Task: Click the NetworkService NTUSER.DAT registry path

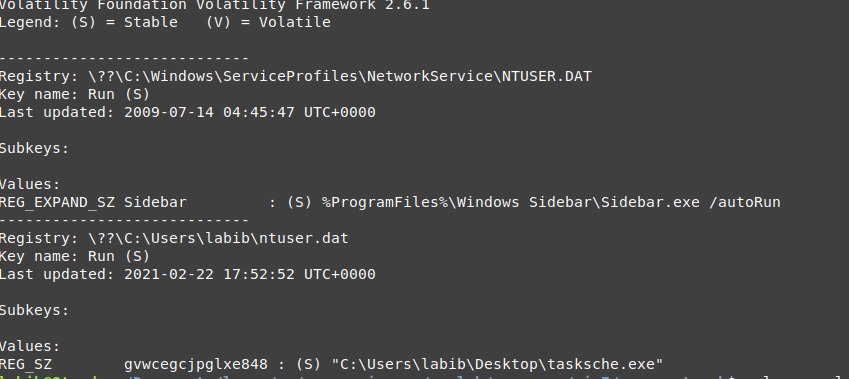Action: click(339, 76)
